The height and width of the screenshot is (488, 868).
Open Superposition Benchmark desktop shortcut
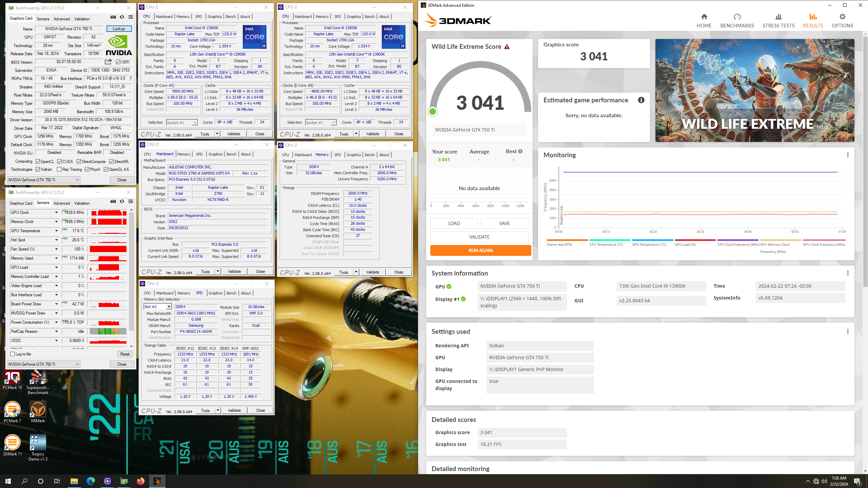(38, 383)
